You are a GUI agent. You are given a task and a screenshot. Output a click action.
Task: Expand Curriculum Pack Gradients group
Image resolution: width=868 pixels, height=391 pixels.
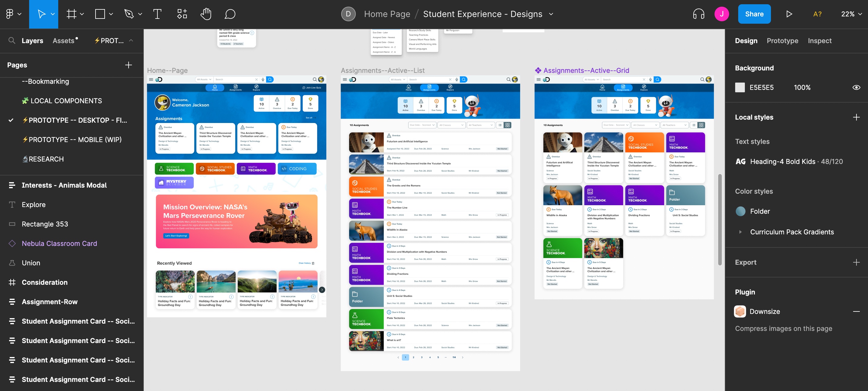740,232
